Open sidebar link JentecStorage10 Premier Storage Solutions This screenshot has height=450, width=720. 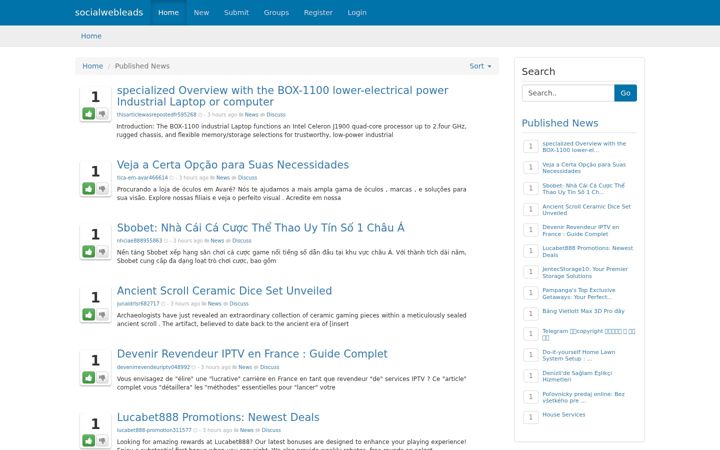pos(585,272)
